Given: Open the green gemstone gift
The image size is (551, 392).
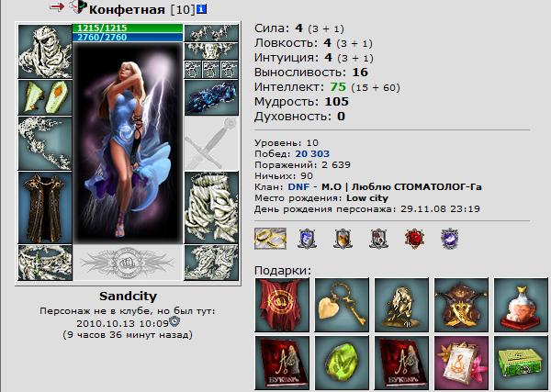Looking at the screenshot, I should [x=342, y=363].
